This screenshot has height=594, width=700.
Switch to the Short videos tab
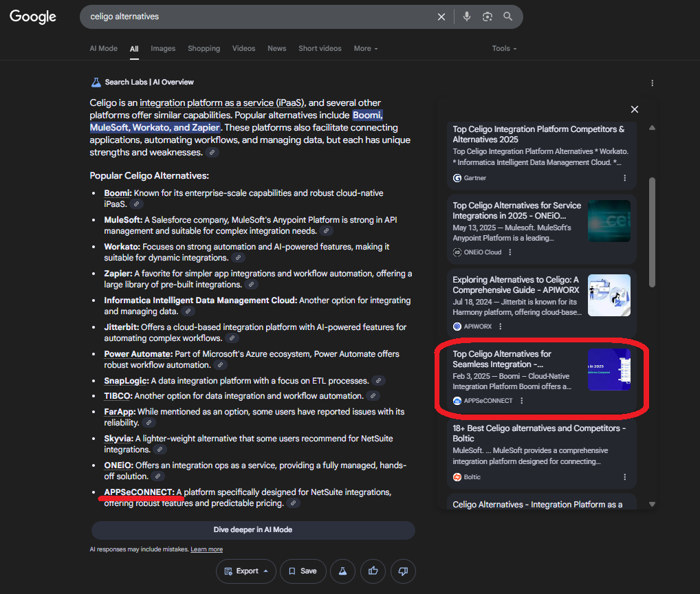click(x=320, y=49)
